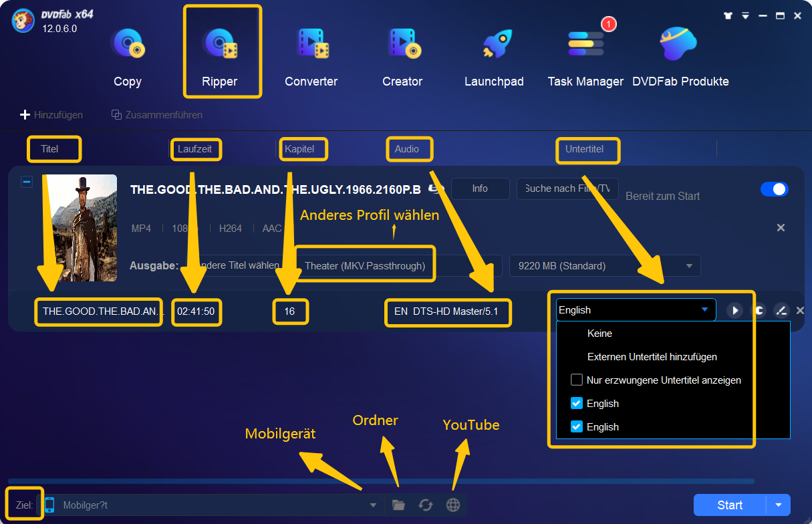Open the skin theme shirt icon
The image size is (812, 524).
(728, 16)
